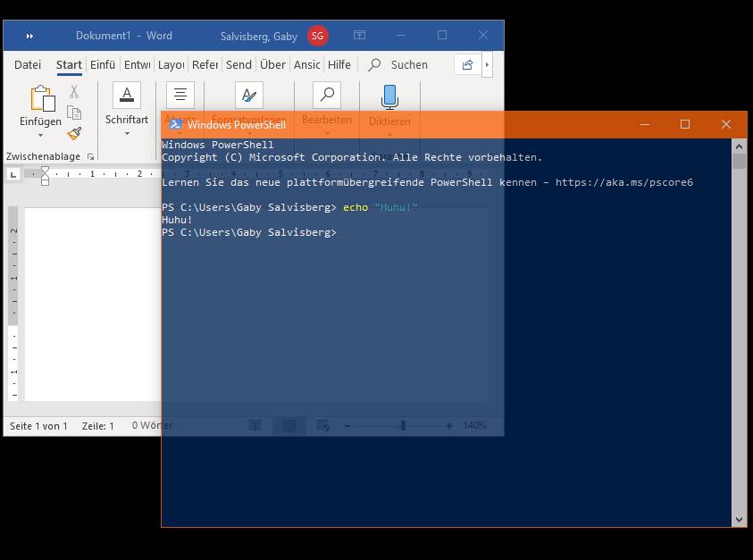Screen dimensions: 753x560
Task: Click the Absatz alignment icon
Action: (x=179, y=94)
